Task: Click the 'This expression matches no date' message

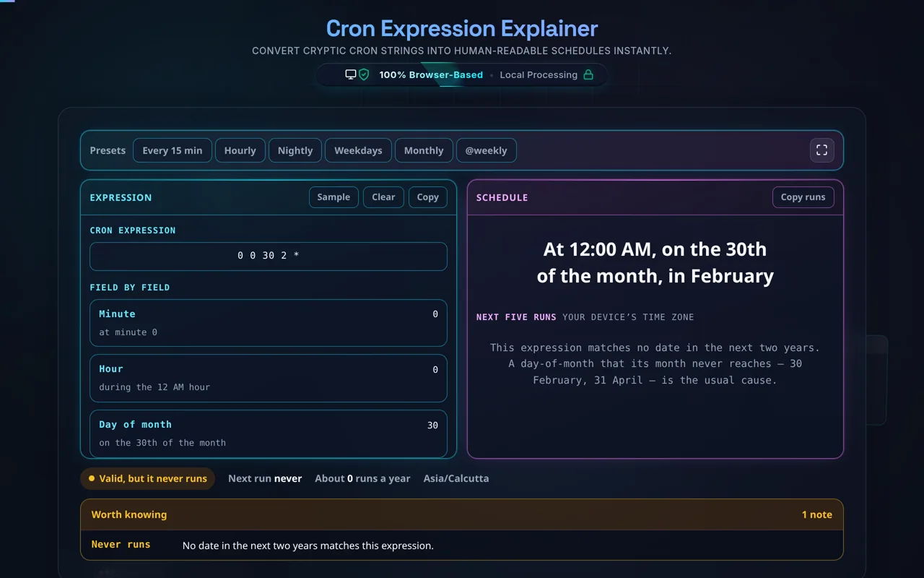Action: 655,363
